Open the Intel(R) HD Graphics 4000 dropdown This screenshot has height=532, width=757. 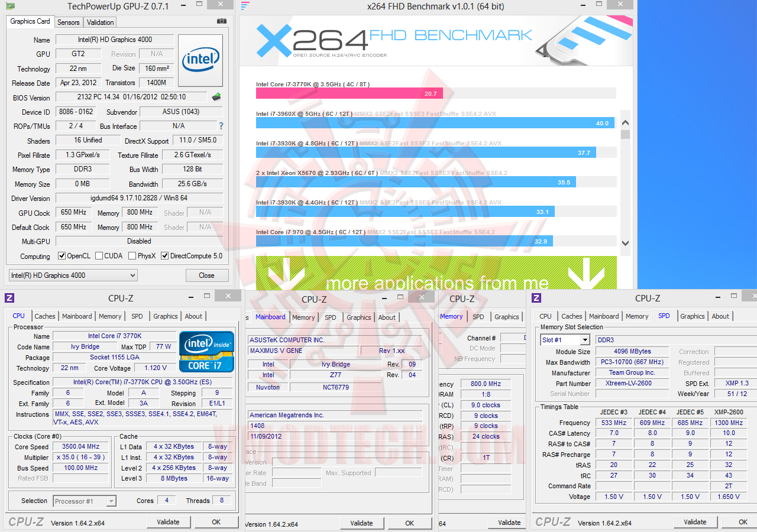73,275
